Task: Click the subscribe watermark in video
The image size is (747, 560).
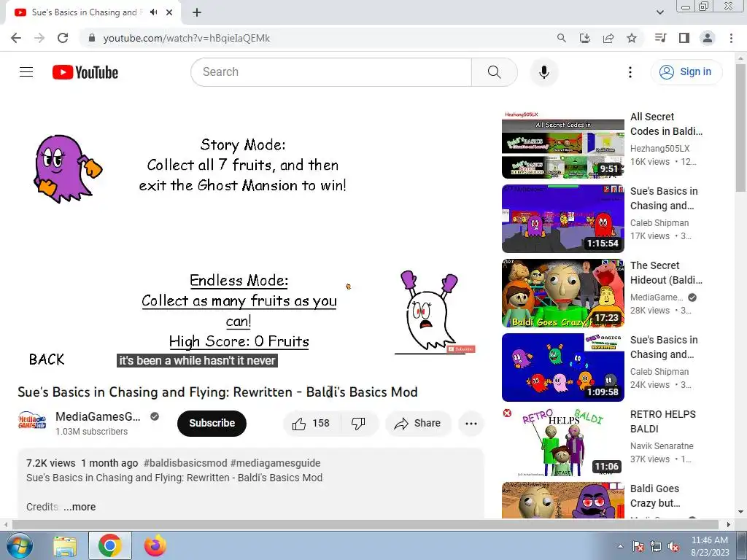Action: (x=461, y=349)
